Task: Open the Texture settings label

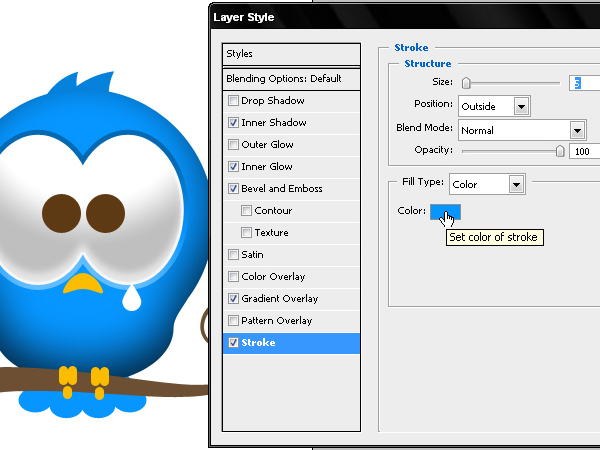Action: pos(271,233)
